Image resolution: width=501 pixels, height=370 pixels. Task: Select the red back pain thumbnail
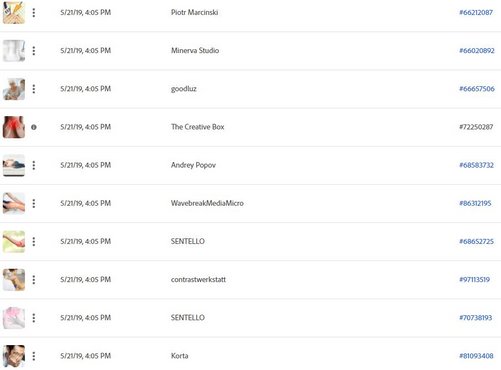click(x=14, y=127)
